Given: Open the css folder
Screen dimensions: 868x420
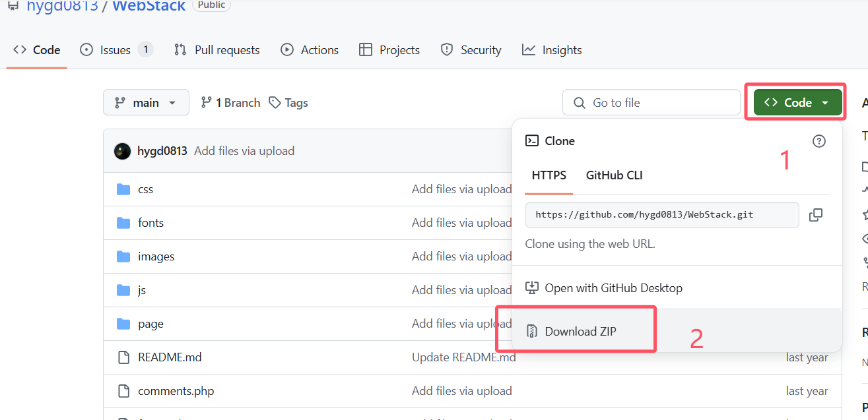Looking at the screenshot, I should click(x=145, y=189).
